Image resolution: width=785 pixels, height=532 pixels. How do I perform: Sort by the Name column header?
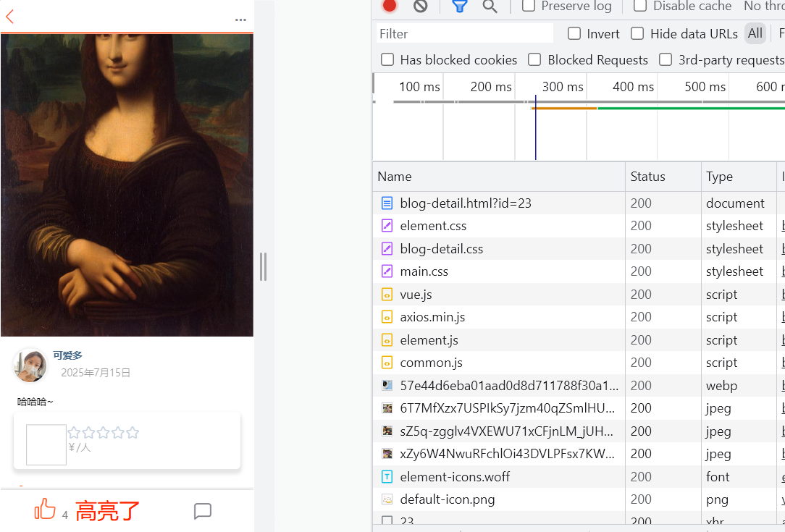499,177
